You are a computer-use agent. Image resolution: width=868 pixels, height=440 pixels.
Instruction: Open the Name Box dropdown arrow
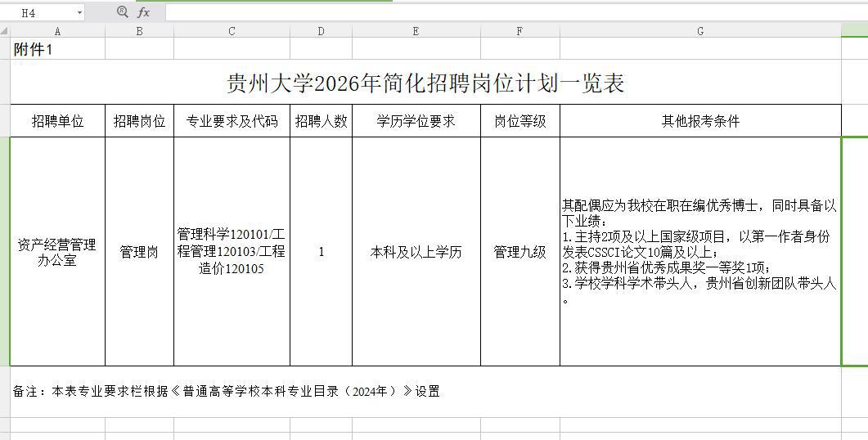(79, 13)
